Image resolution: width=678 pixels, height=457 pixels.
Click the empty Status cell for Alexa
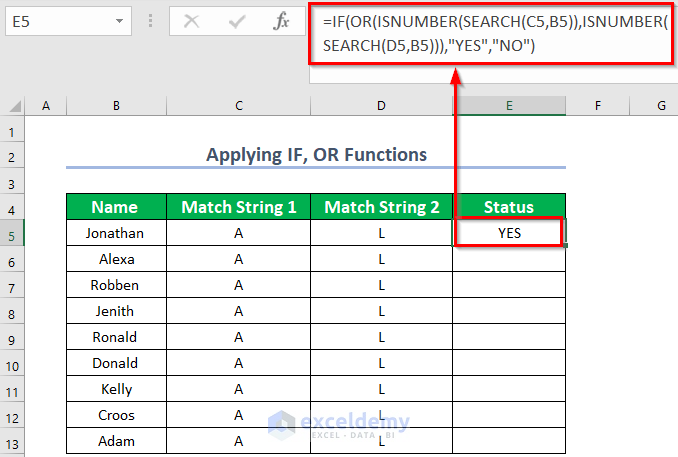tap(509, 259)
